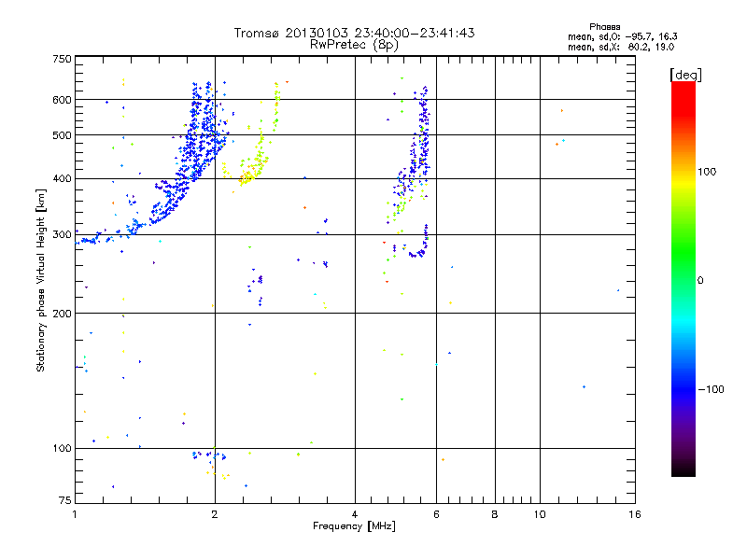Click the y-axis tick label "750"

(x=62, y=59)
